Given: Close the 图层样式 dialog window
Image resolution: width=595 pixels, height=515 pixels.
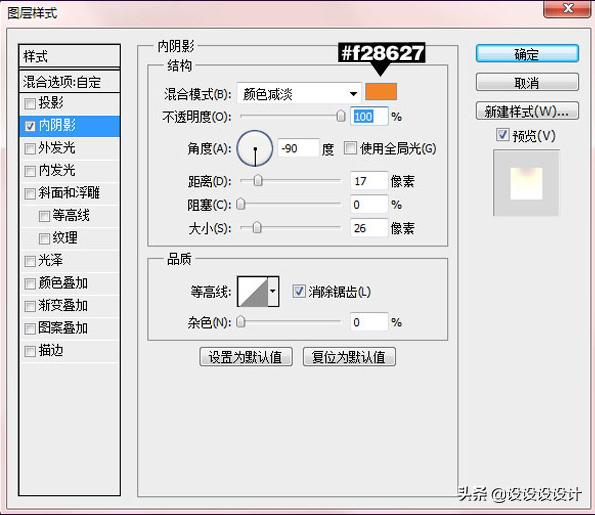Looking at the screenshot, I should [568, 8].
